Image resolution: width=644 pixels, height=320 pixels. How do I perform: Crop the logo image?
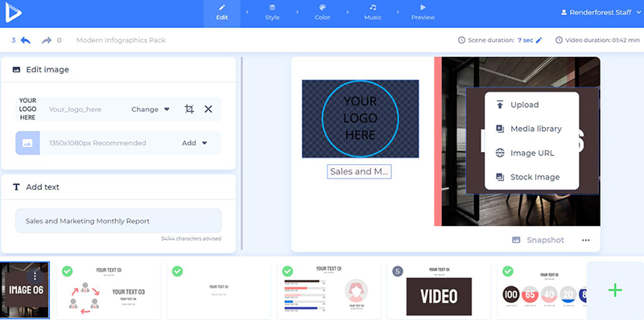[x=189, y=109]
